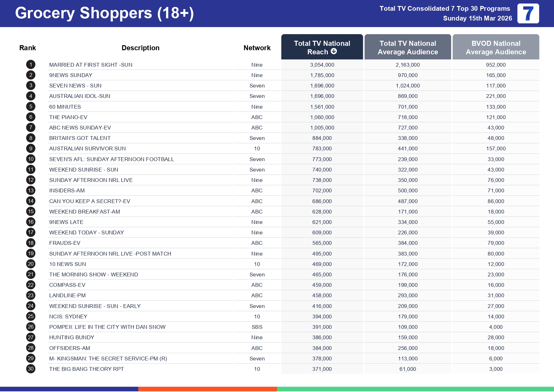Select the rank 15 number badge
Screen dimensions: 554x392
pyautogui.click(x=31, y=212)
